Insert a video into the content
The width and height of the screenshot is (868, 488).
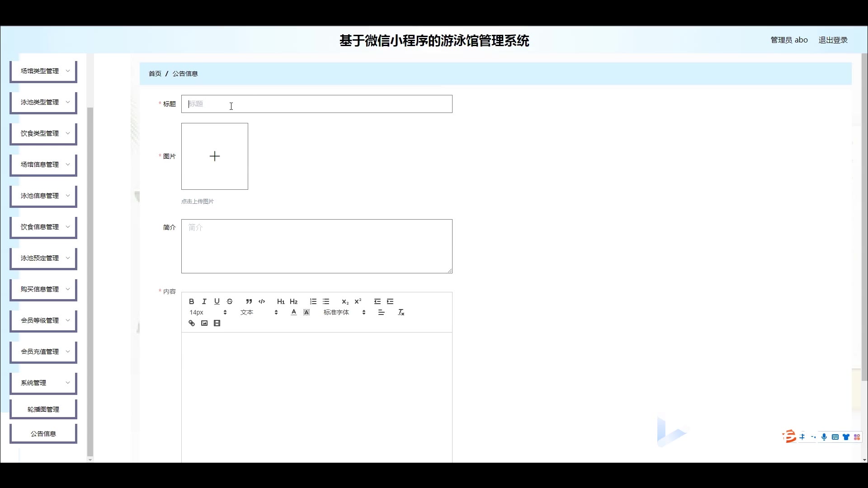(217, 323)
